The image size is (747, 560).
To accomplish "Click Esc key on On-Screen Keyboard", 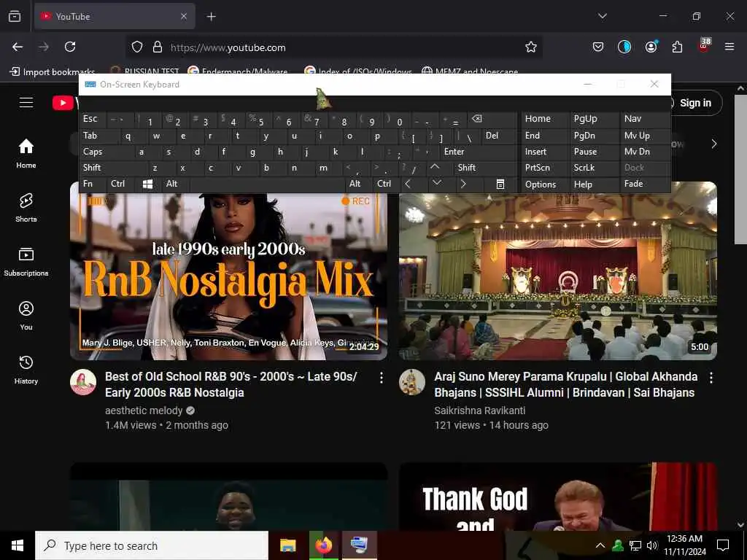I will pos(93,119).
